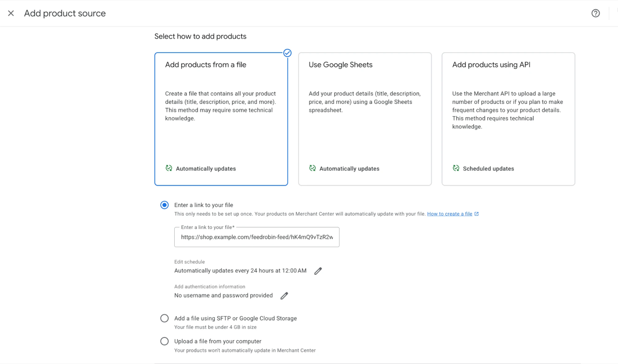
Task: Select the Enter a link to your file radio
Action: (x=165, y=205)
